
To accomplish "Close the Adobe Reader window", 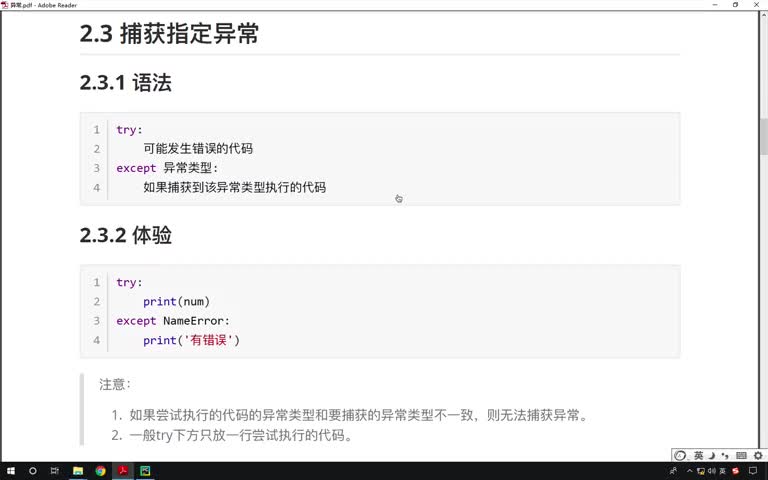I will tap(756, 5).
